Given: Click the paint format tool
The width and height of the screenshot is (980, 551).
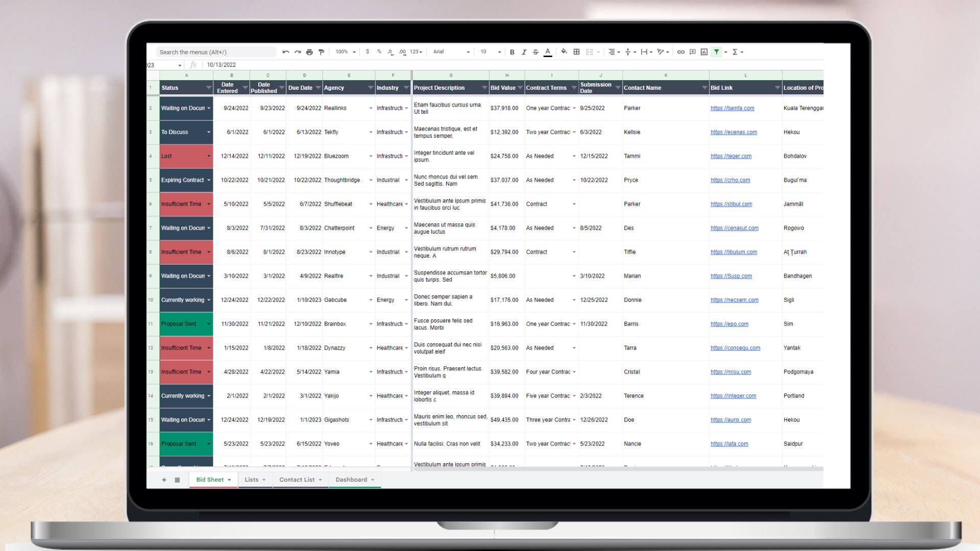Looking at the screenshot, I should [x=321, y=52].
